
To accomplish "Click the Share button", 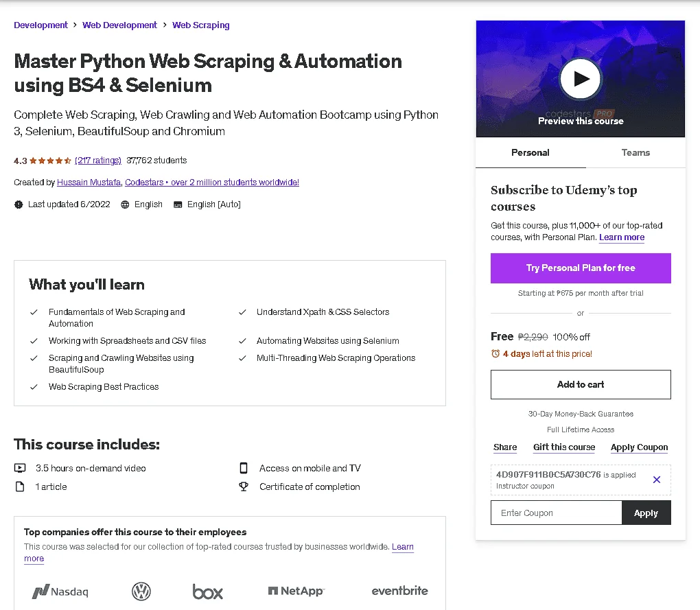I will [x=505, y=447].
